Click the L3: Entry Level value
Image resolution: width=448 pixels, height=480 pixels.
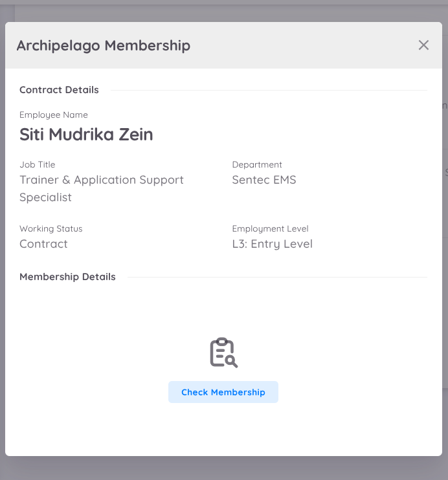273,244
